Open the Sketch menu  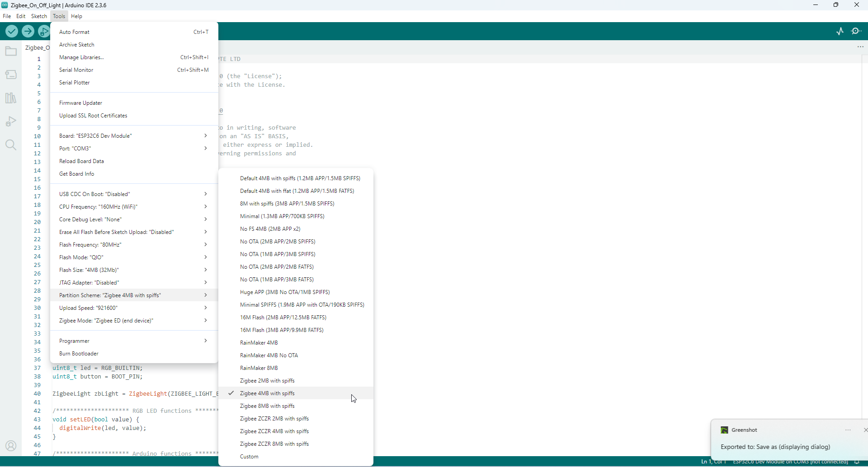pos(39,16)
